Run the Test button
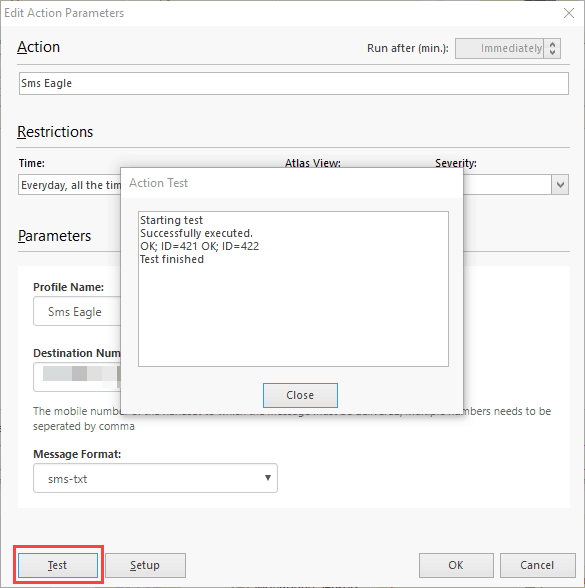The height and width of the screenshot is (588, 585). tap(58, 565)
